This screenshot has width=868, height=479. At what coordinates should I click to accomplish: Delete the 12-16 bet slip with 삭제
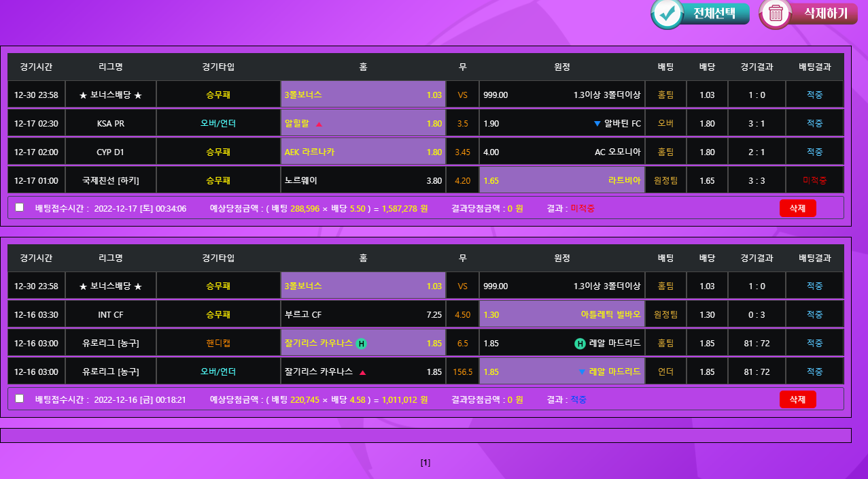point(797,399)
